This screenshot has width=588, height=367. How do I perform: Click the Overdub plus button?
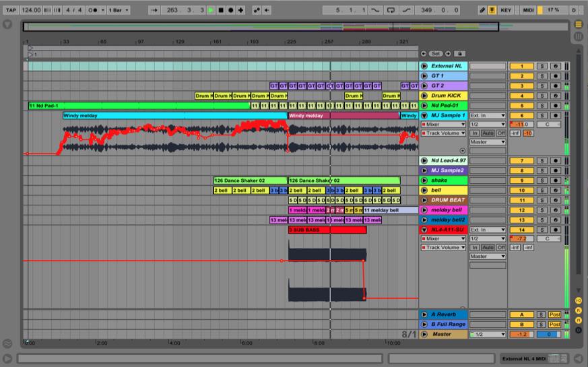(x=240, y=10)
